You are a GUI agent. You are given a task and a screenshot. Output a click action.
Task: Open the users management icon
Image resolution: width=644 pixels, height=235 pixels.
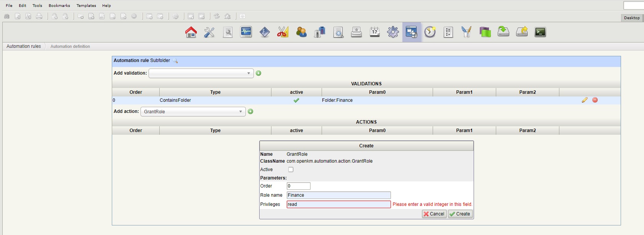pyautogui.click(x=301, y=32)
